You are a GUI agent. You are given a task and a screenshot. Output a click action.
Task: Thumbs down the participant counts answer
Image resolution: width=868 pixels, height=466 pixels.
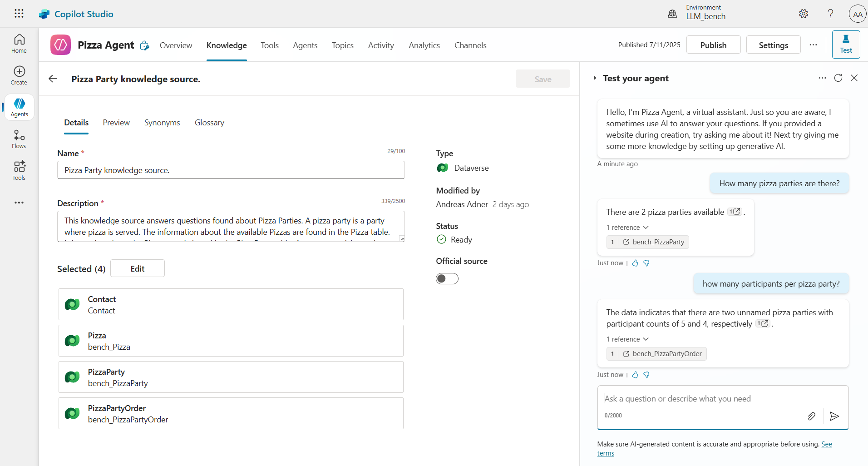[x=646, y=375]
